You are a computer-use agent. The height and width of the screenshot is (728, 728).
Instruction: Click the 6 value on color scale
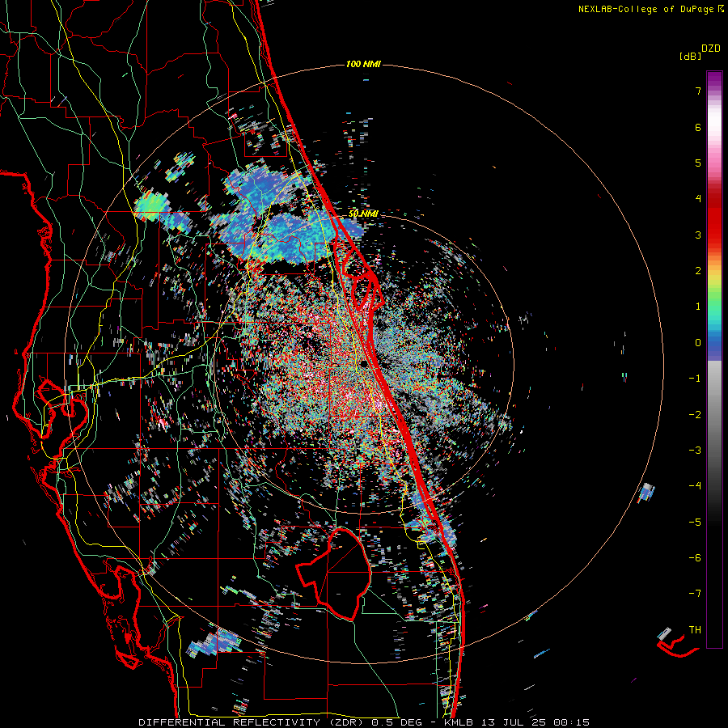[698, 127]
